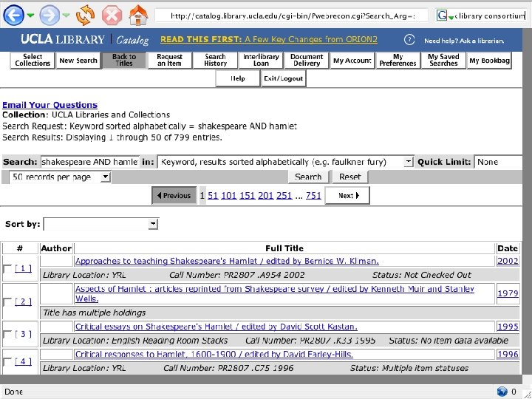Open Request an Item

pyautogui.click(x=170, y=61)
